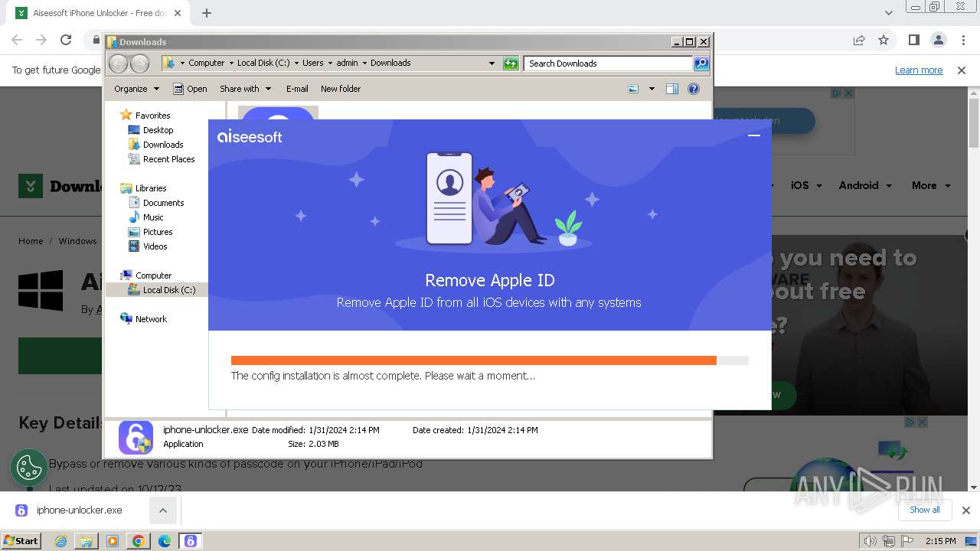Viewport: 980px width, 551px height.
Task: Open the Chrome tab search dropdown arrow
Action: [888, 12]
